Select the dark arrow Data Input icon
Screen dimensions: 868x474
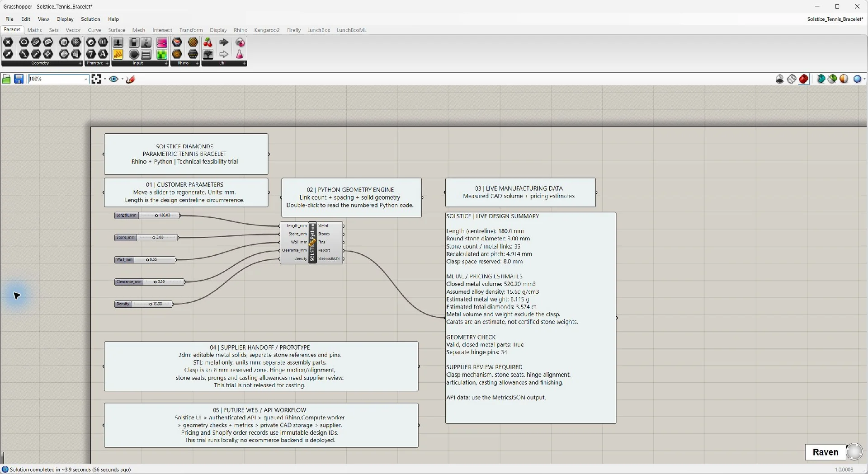(224, 42)
